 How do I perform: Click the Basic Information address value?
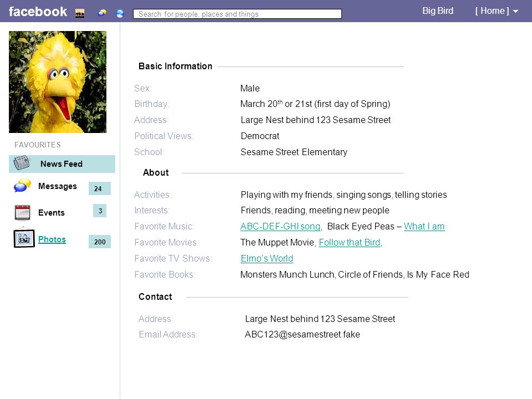tap(315, 120)
